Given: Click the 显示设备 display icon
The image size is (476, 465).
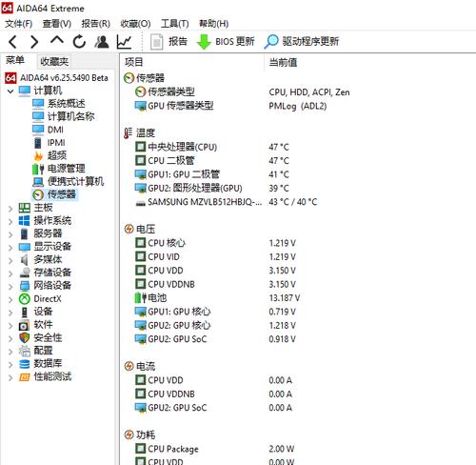Looking at the screenshot, I should pos(25,247).
